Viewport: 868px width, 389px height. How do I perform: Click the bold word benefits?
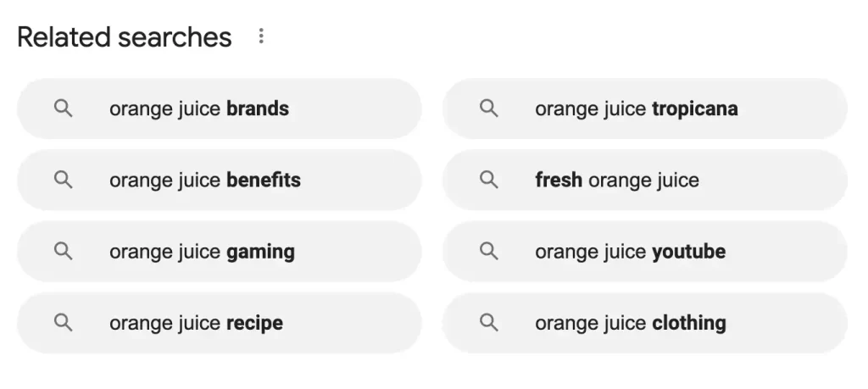click(x=264, y=180)
